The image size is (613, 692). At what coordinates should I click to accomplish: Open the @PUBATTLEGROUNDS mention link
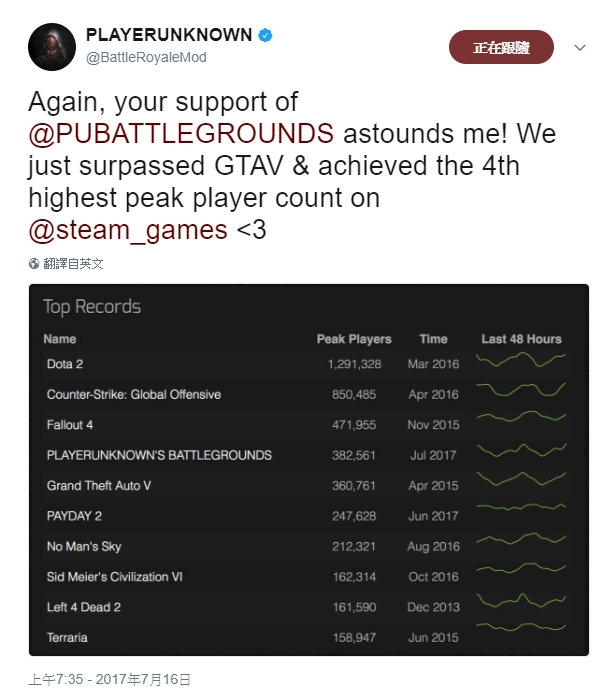181,134
